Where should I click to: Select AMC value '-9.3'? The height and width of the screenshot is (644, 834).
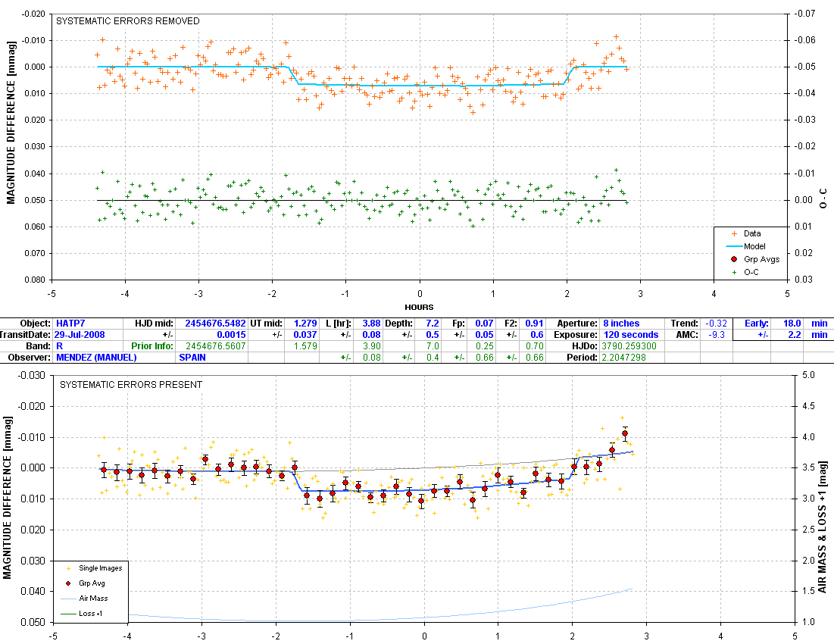717,334
